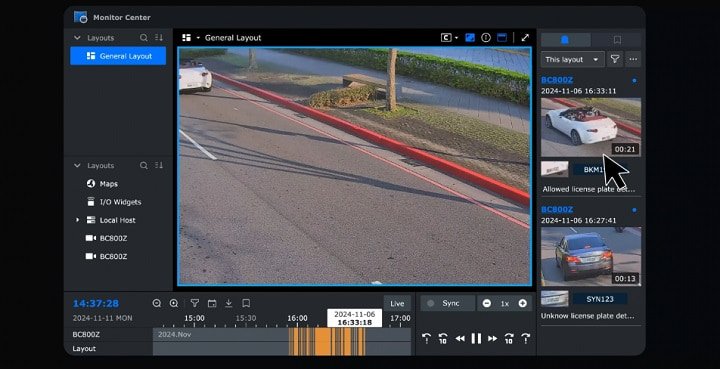Select the Local Host server entry
This screenshot has width=720, height=369.
pos(118,220)
